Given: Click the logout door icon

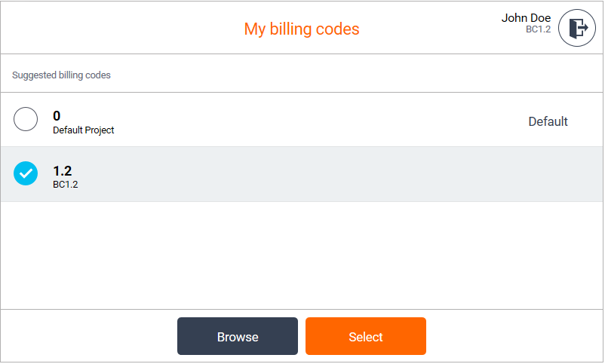Looking at the screenshot, I should click(x=577, y=29).
